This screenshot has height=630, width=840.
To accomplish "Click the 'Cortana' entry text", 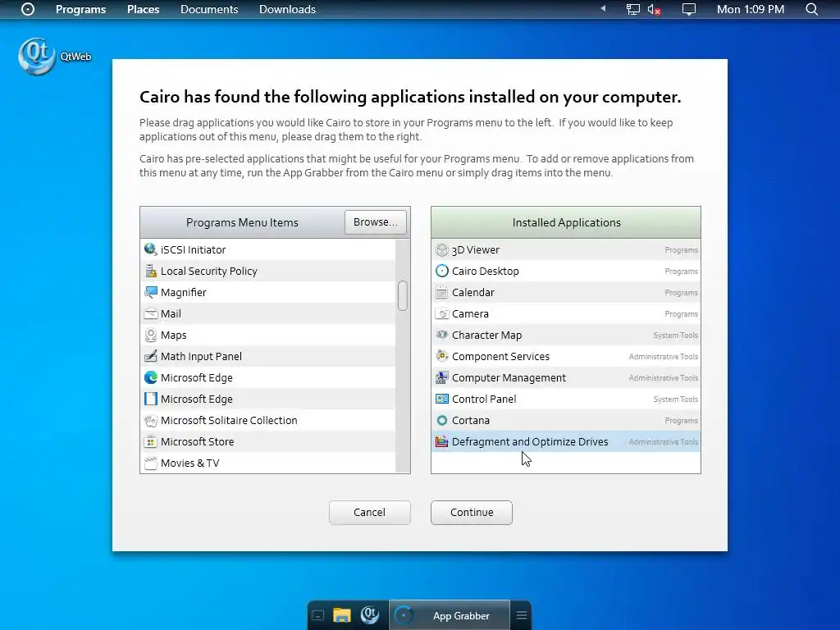I will (x=470, y=421).
